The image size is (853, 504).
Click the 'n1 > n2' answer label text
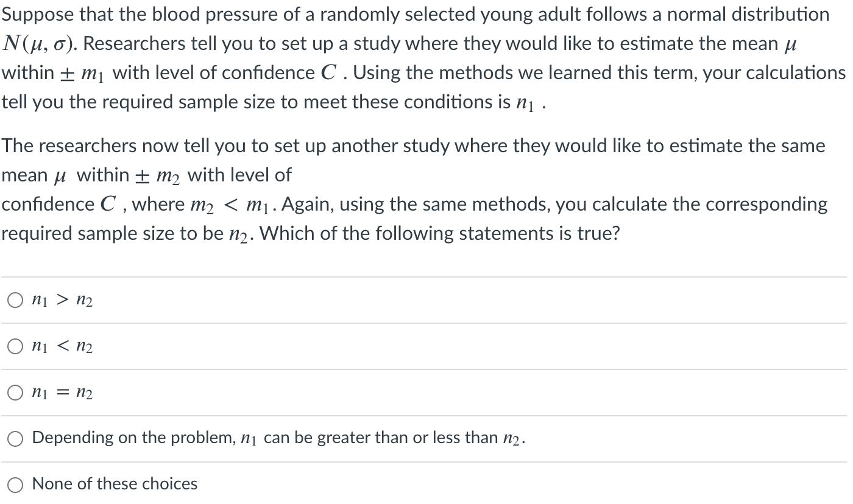click(62, 299)
